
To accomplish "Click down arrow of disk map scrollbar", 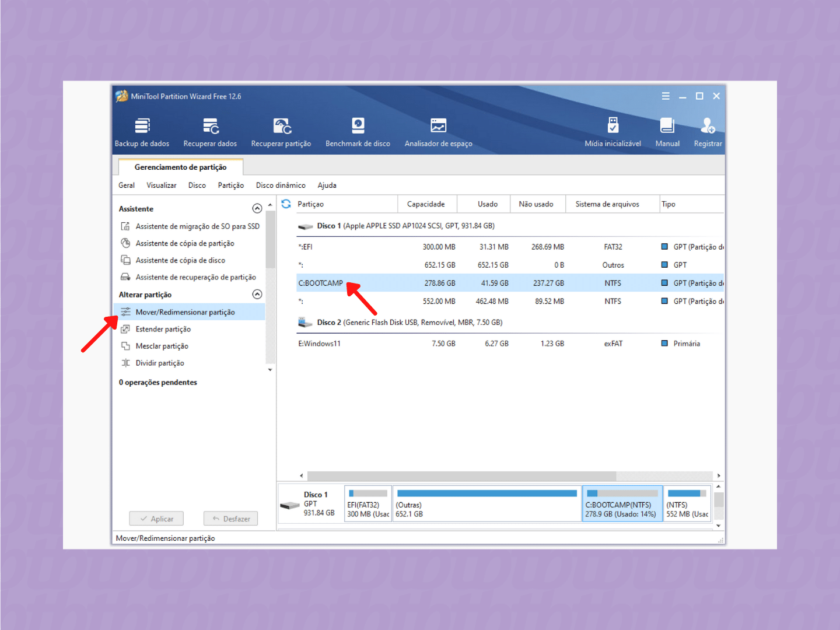I will (719, 526).
